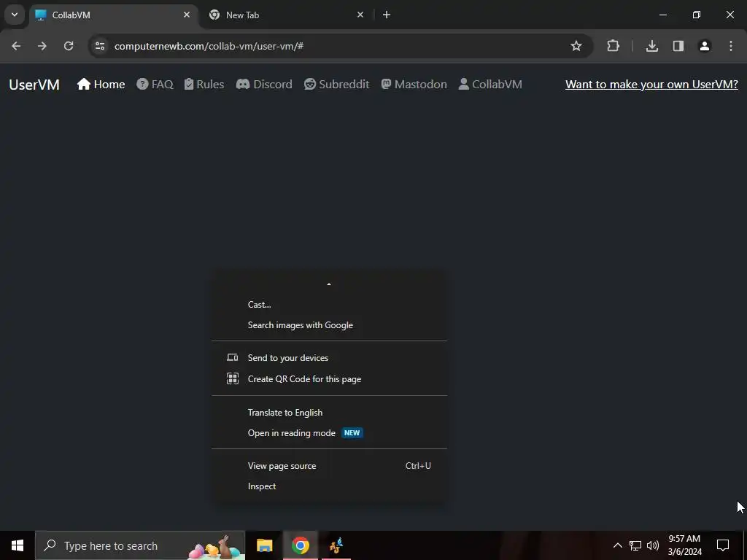
Task: Open the tab search dropdown arrow
Action: (x=15, y=15)
